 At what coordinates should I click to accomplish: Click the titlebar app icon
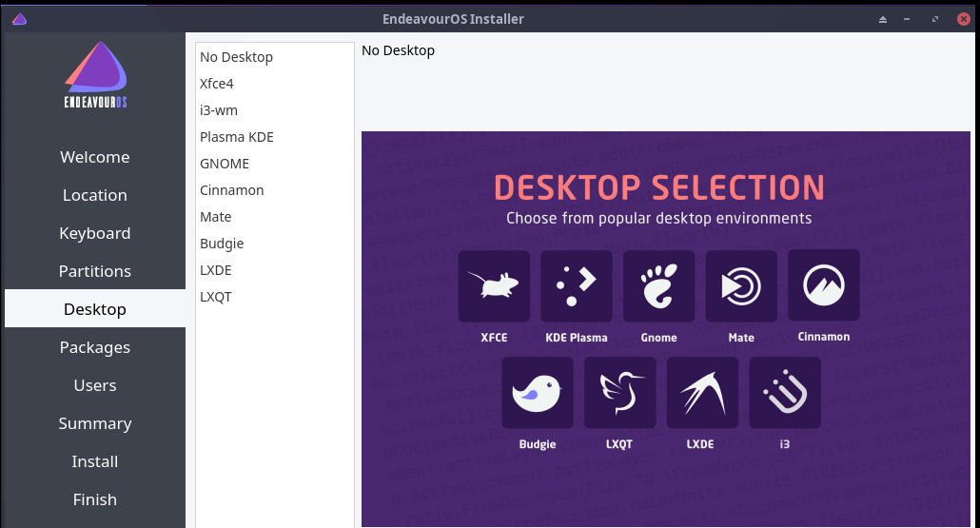click(19, 19)
